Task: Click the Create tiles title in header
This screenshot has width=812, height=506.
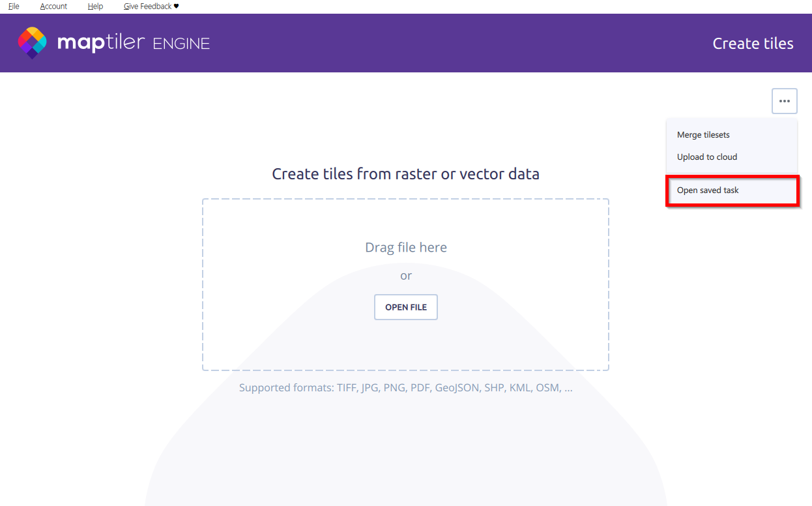Action: click(753, 44)
